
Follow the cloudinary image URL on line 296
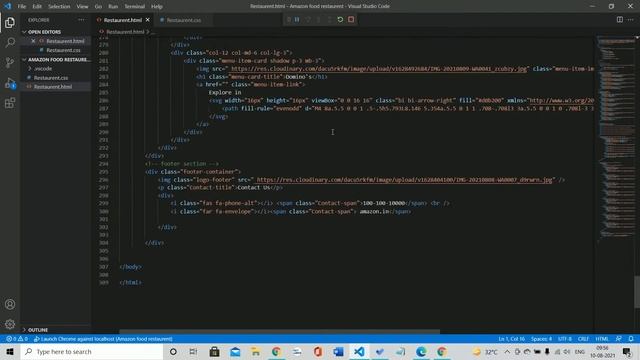(404, 180)
